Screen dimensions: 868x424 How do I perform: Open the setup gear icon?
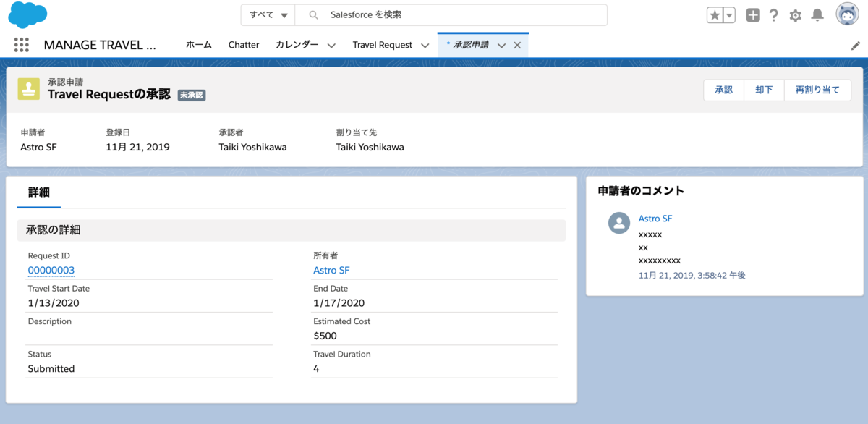point(796,15)
